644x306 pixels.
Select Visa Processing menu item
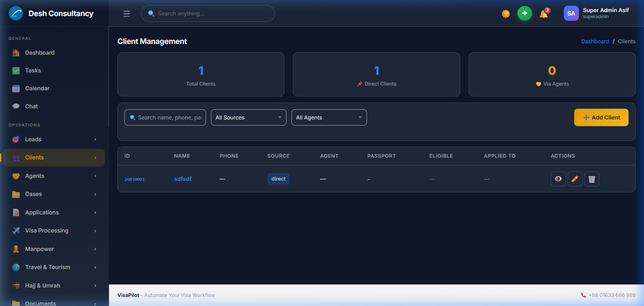click(54, 231)
